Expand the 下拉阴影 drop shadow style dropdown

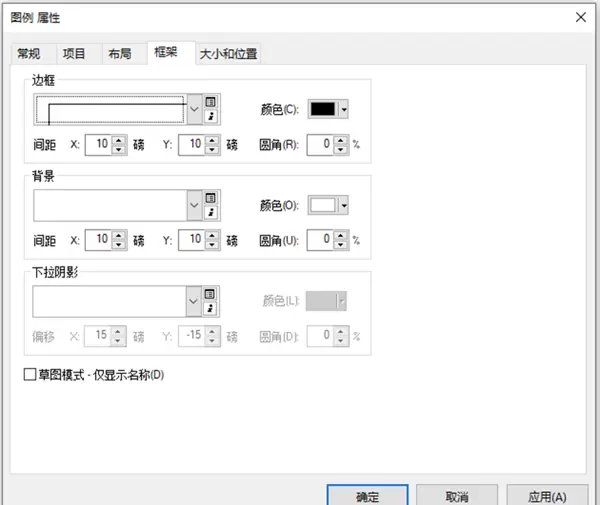pyautogui.click(x=195, y=301)
